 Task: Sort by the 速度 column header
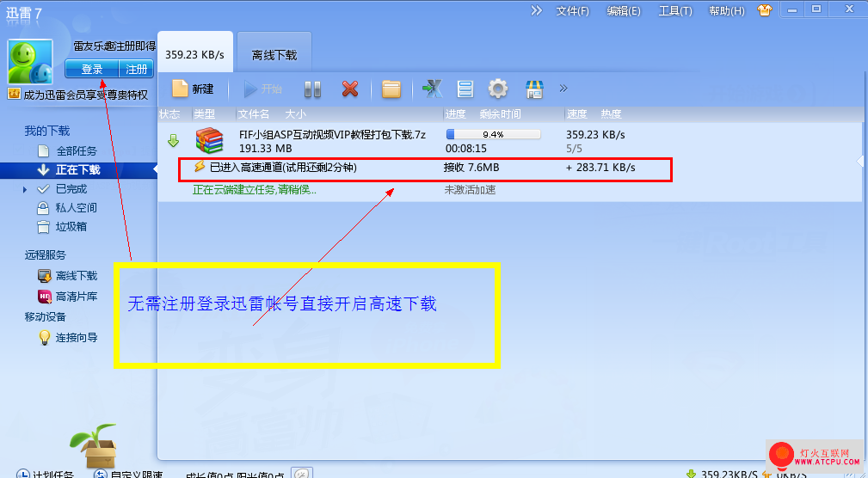click(x=577, y=114)
